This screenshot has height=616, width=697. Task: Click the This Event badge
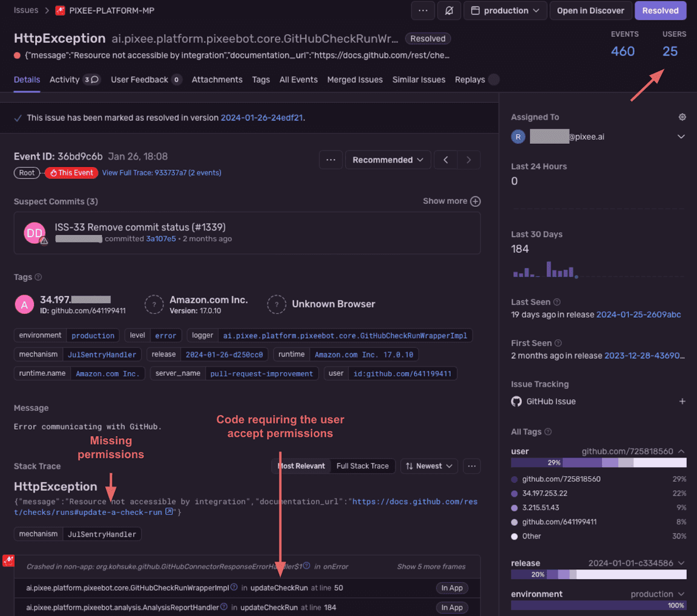(71, 173)
